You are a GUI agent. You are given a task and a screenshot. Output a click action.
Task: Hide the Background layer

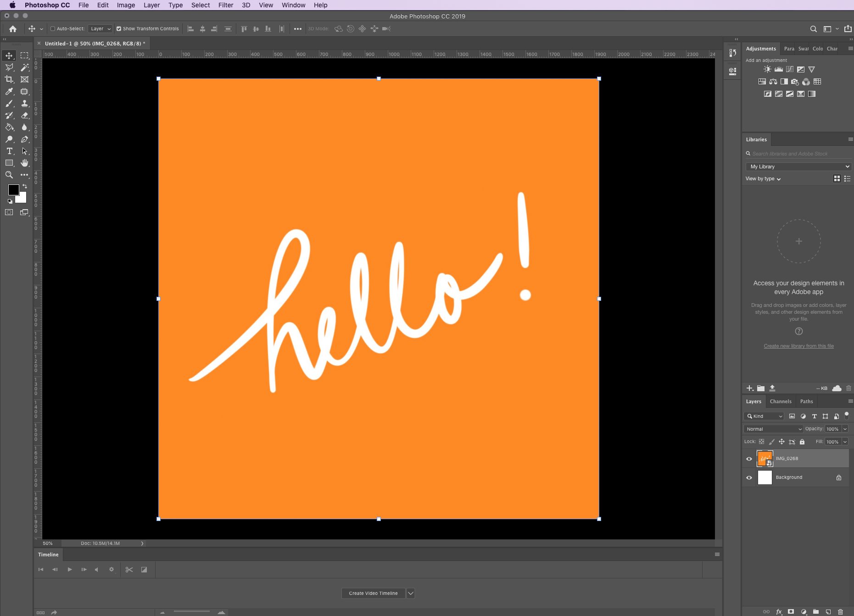click(x=749, y=477)
